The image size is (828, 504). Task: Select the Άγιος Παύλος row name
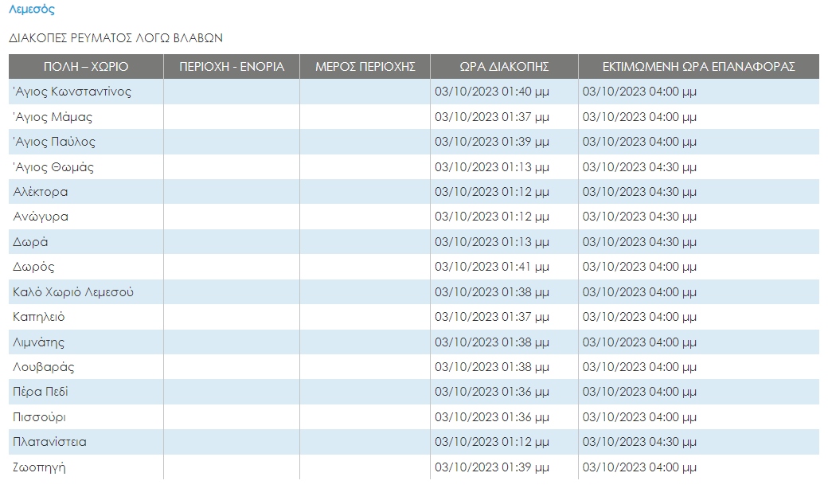tap(54, 142)
